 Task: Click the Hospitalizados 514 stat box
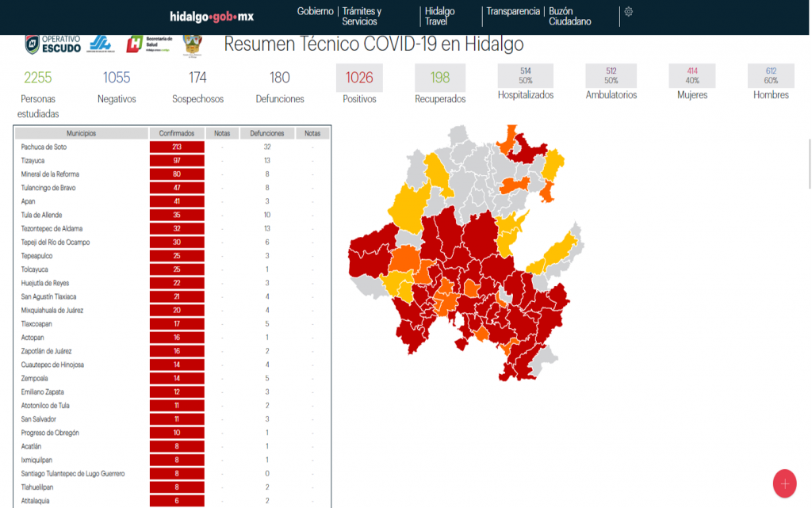[525, 76]
